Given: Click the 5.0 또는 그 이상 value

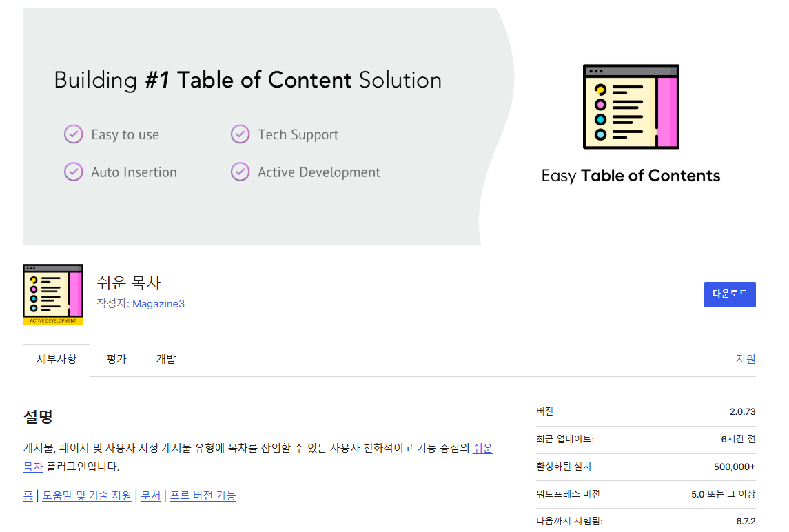Looking at the screenshot, I should point(723,494).
